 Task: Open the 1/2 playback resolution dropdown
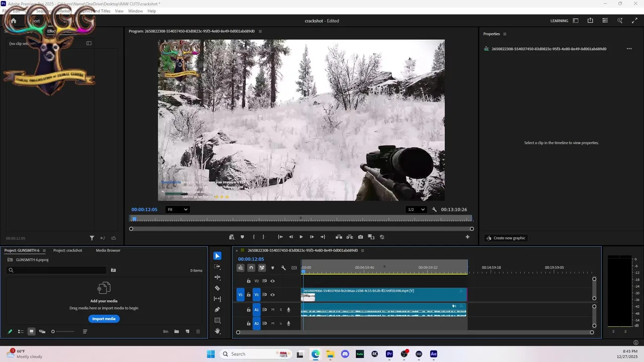click(416, 210)
